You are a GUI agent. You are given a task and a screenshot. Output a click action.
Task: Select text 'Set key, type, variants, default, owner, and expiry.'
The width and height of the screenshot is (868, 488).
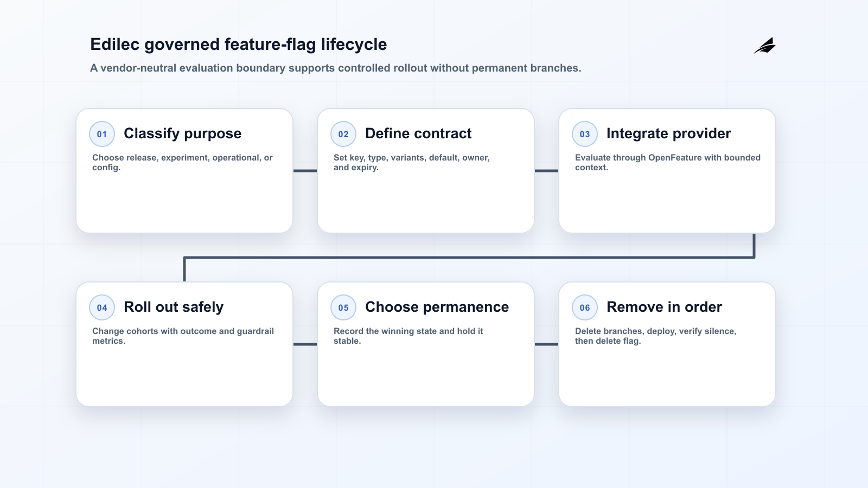coord(412,163)
